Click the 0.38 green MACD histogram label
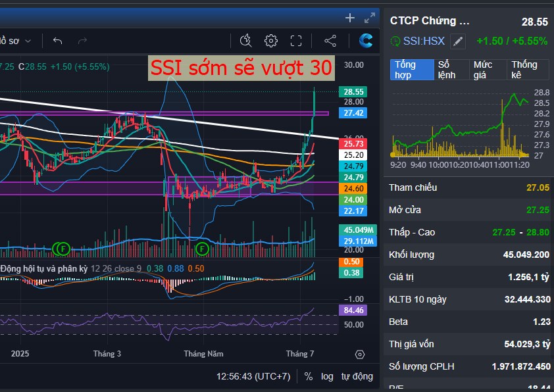The image size is (554, 392). [x=351, y=273]
